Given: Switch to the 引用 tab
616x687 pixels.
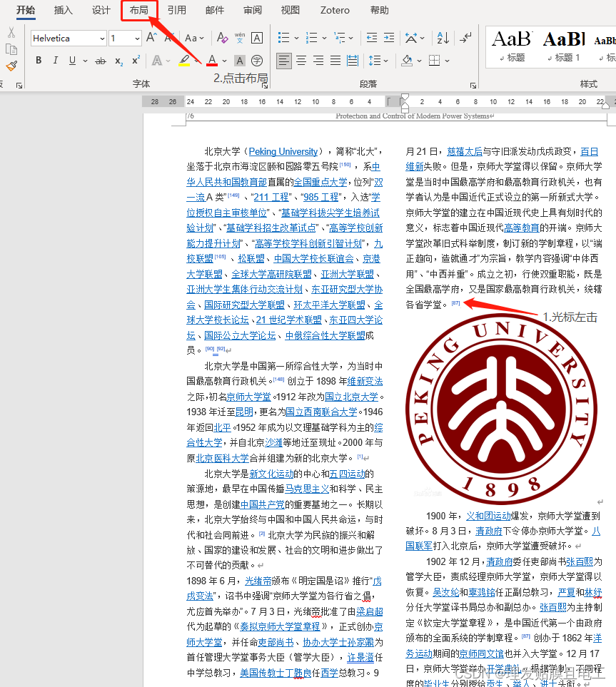Looking at the screenshot, I should pyautogui.click(x=177, y=10).
